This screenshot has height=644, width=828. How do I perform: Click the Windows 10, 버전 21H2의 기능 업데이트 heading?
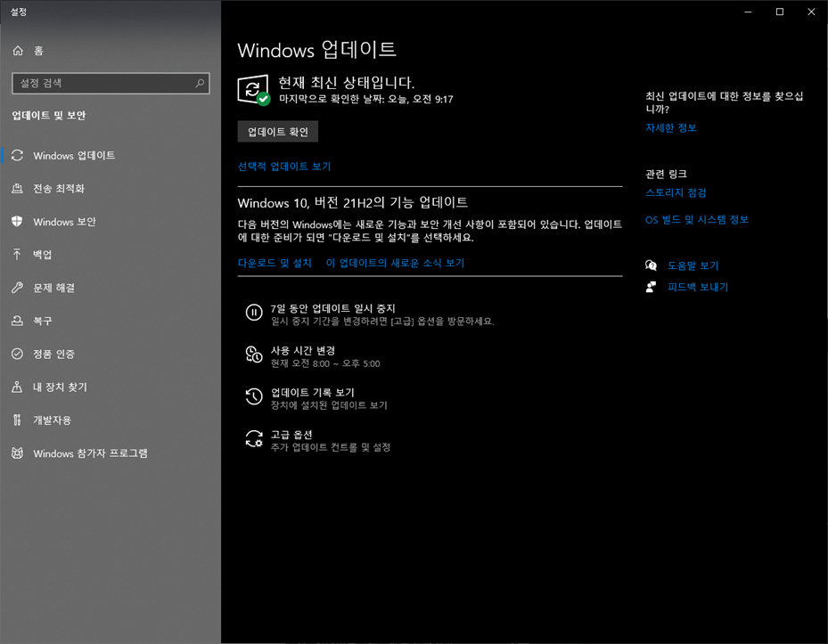click(353, 203)
